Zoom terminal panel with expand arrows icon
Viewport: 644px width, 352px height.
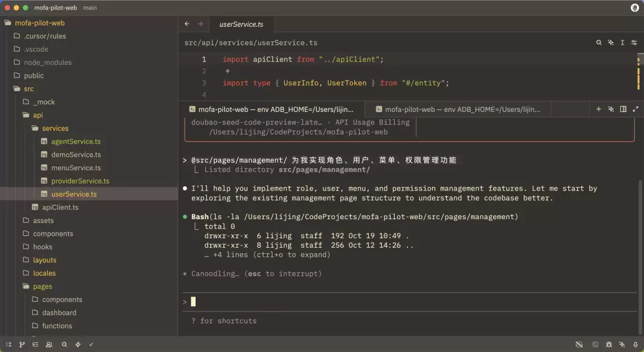tap(636, 109)
